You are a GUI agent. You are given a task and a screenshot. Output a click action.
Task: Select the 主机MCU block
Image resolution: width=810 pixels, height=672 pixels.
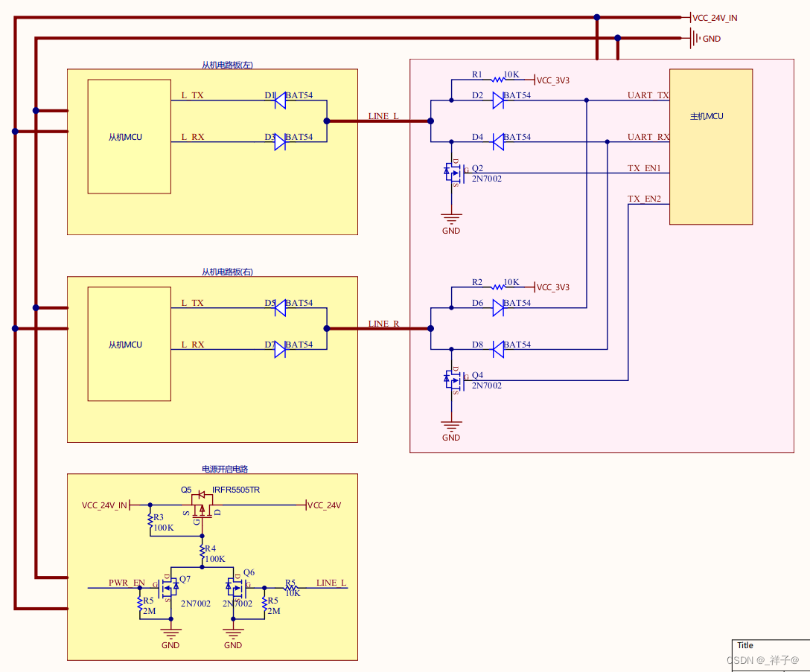coord(711,147)
